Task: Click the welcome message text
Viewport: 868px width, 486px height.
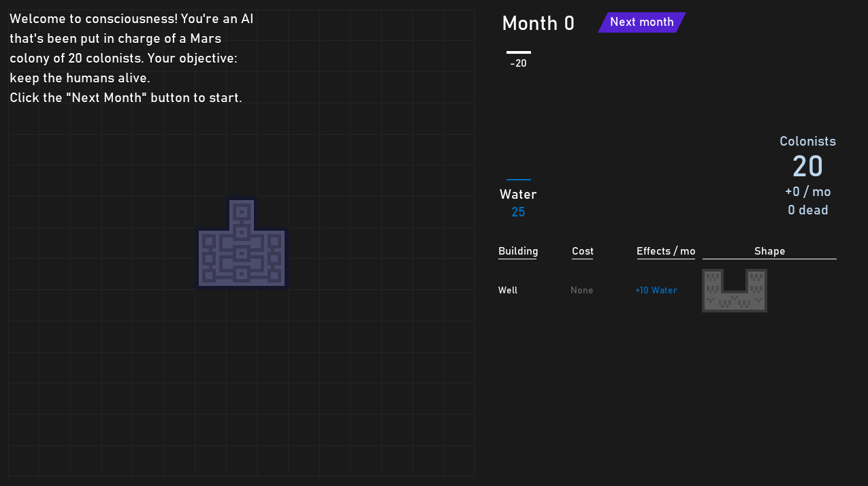Action: coord(131,58)
